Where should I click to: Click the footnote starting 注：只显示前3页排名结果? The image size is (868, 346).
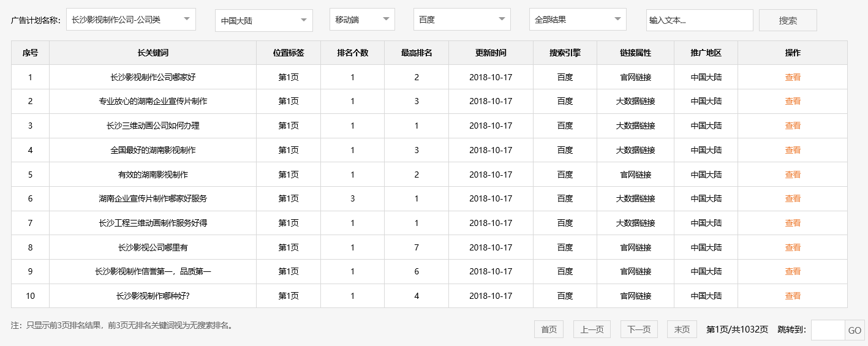[123, 325]
